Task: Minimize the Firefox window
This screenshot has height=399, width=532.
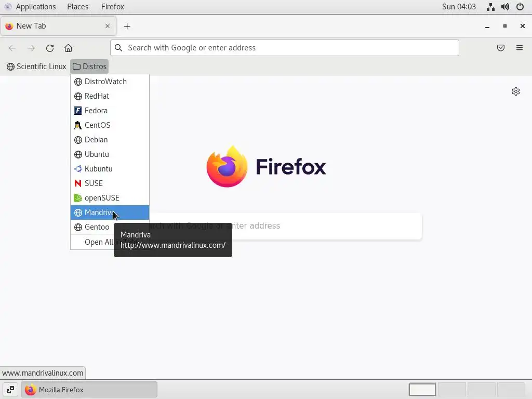Action: tap(487, 26)
